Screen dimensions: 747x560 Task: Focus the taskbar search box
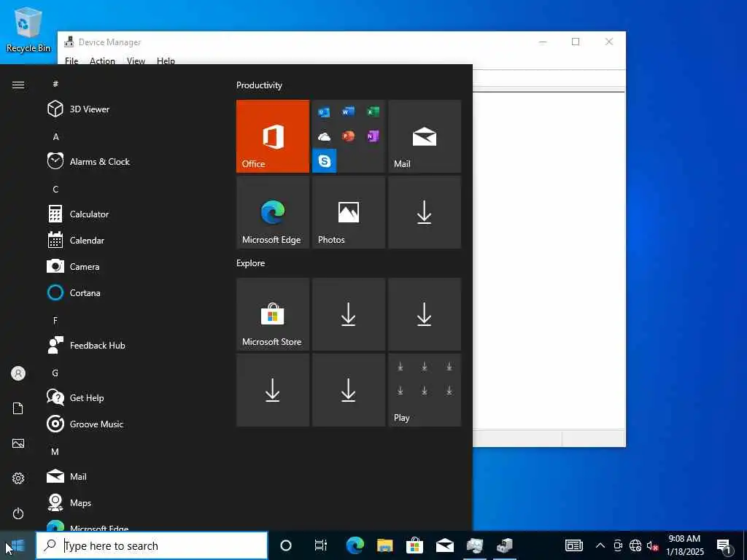click(152, 545)
